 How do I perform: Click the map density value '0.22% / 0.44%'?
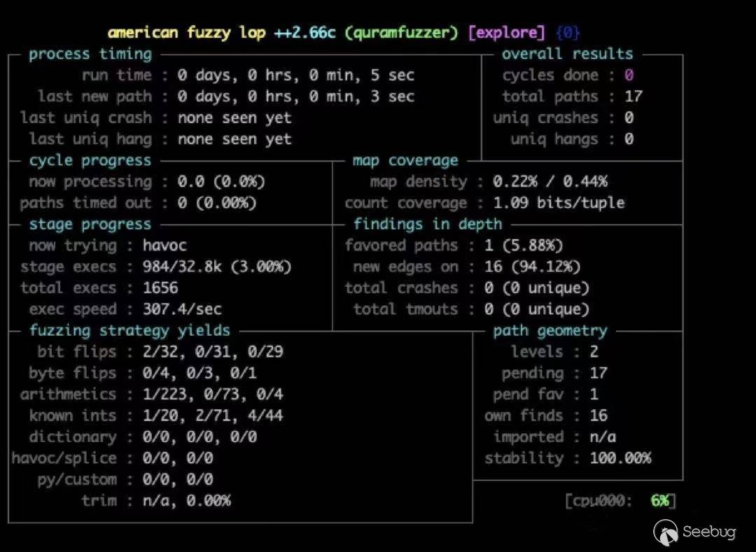(550, 182)
